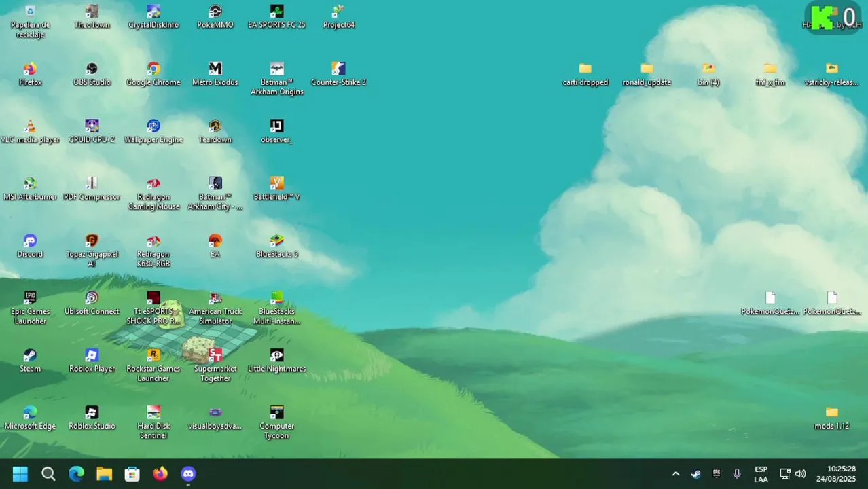Open Microsoft Edge from the taskbar
868x489 pixels.
(x=76, y=474)
